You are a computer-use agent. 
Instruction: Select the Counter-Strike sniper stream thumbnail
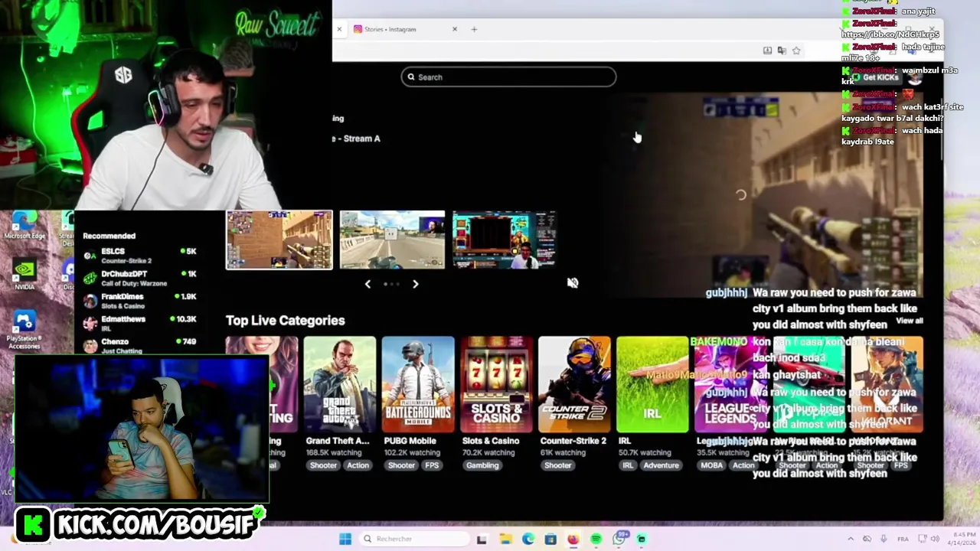coord(279,240)
